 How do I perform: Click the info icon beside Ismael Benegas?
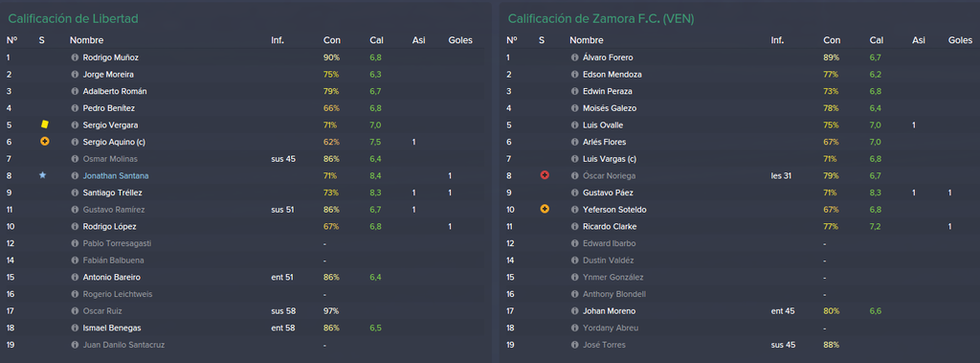pyautogui.click(x=75, y=328)
